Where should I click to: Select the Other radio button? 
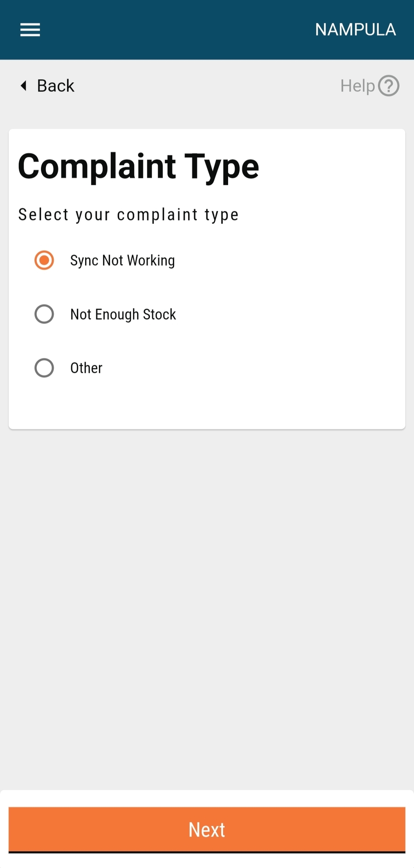(x=44, y=368)
